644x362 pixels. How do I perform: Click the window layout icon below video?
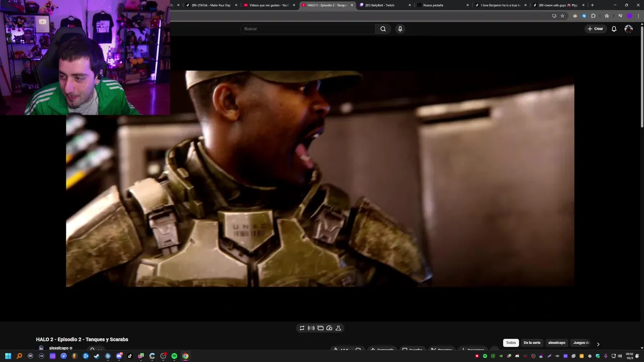coord(320,328)
